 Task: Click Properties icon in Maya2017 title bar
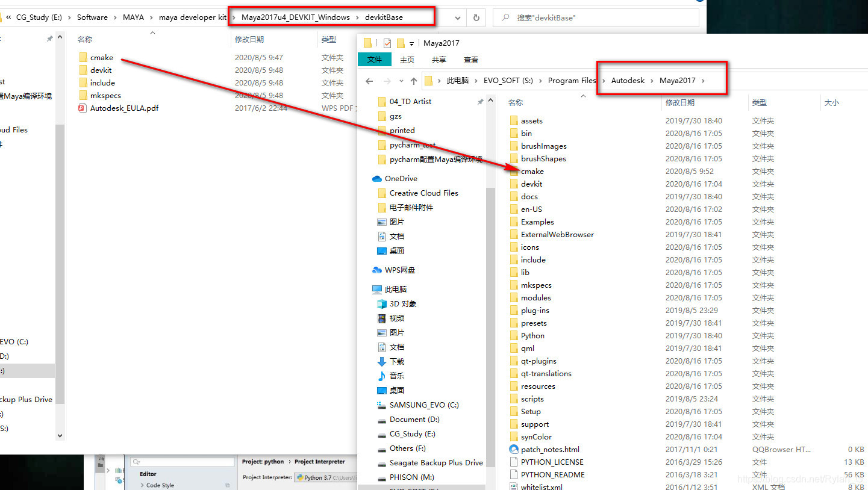(387, 43)
